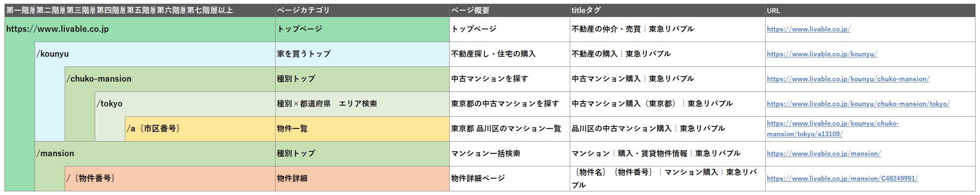Click the /chuko-mansion hierarchy cell

(99, 79)
